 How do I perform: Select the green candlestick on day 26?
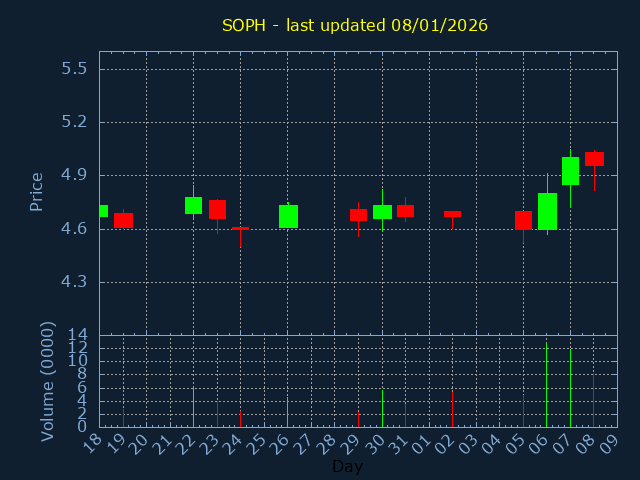pyautogui.click(x=288, y=216)
